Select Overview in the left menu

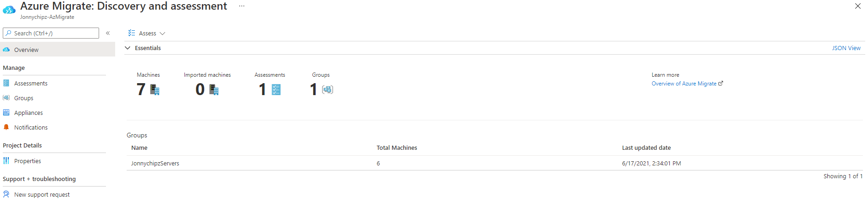[x=26, y=50]
